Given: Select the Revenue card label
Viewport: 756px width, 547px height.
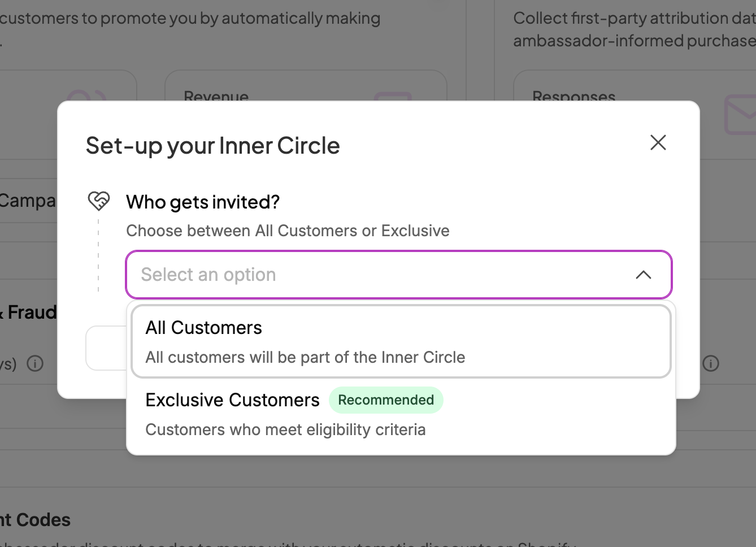Looking at the screenshot, I should coord(216,96).
